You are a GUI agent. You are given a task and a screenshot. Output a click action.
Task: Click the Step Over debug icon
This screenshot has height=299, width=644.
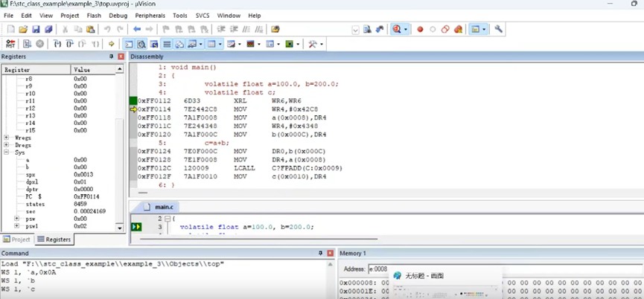(x=69, y=44)
